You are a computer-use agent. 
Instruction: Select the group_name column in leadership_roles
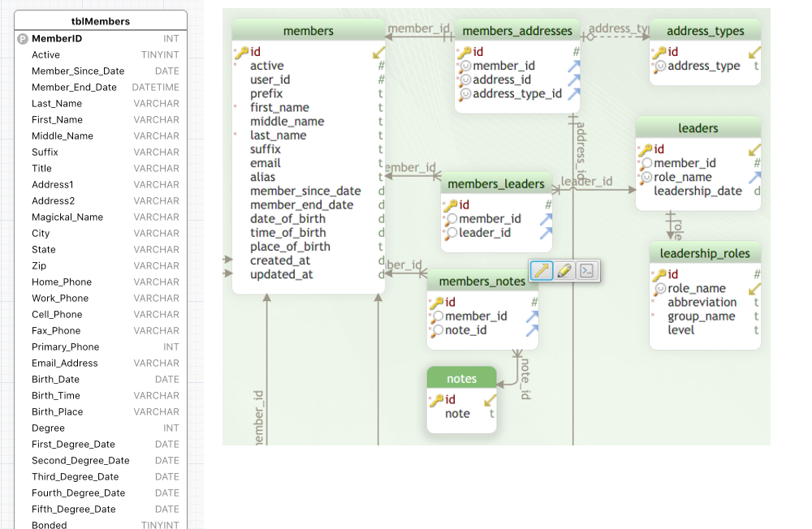pyautogui.click(x=705, y=316)
